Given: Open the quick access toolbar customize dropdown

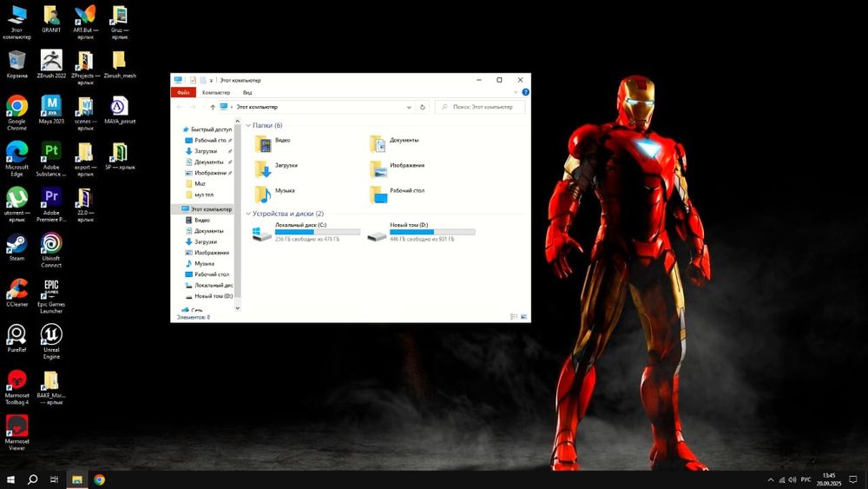Looking at the screenshot, I should tap(211, 80).
